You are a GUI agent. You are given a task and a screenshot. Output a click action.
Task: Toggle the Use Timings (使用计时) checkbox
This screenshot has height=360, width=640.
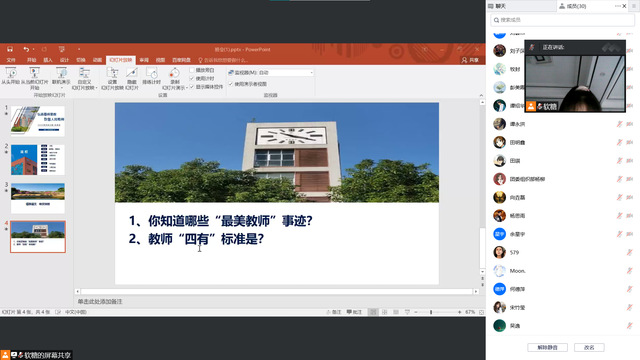coord(192,78)
